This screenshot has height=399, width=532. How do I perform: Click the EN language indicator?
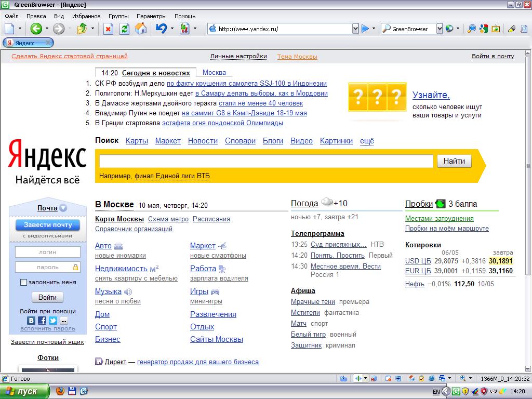436,392
